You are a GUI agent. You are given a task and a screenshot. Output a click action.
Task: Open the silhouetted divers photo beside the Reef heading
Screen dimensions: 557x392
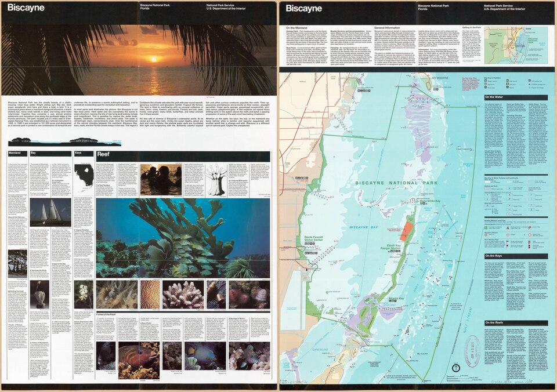coord(161,179)
